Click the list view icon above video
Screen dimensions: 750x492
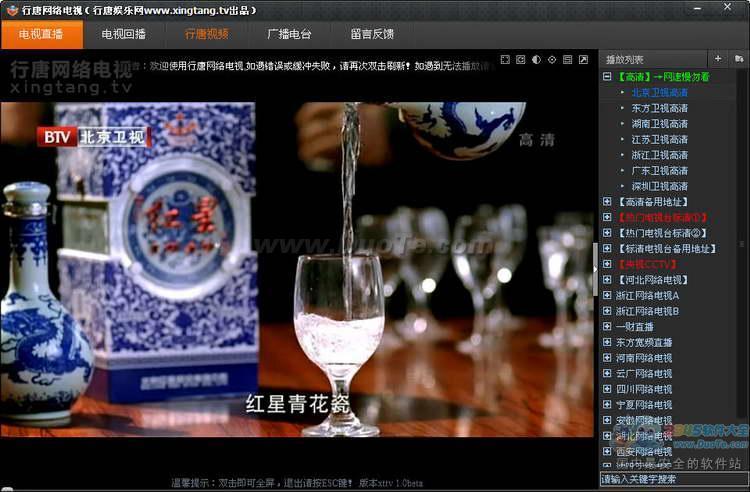click(568, 60)
